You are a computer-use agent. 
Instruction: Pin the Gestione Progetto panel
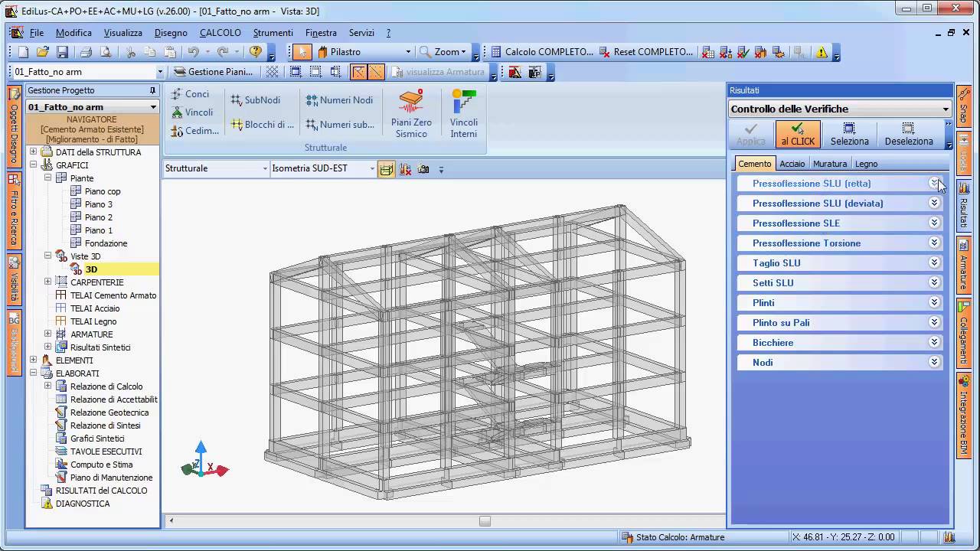(x=152, y=90)
